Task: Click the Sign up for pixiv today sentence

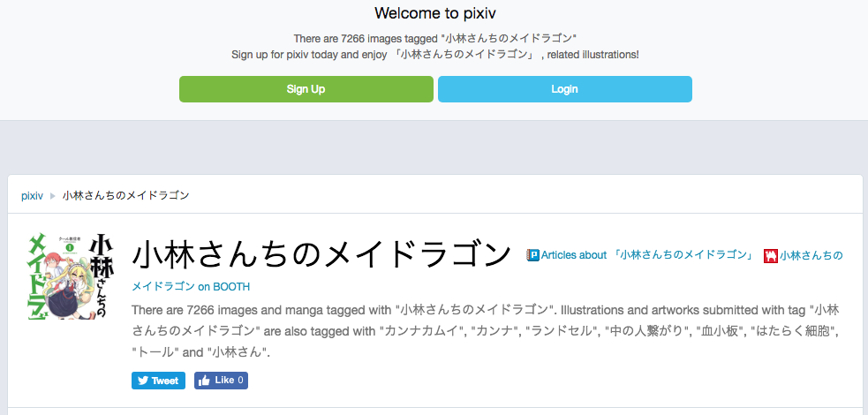Action: pos(435,56)
